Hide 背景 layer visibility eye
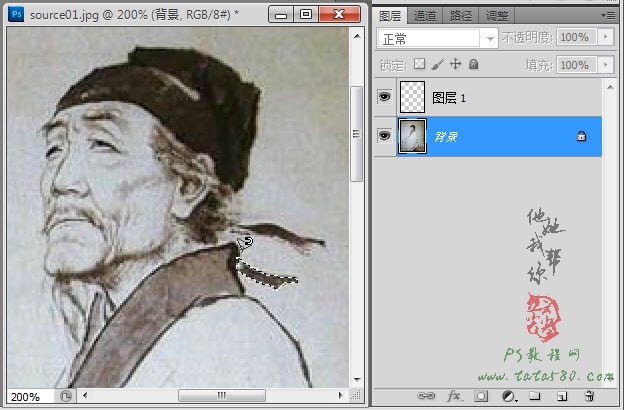The width and height of the screenshot is (624, 410). tap(384, 136)
